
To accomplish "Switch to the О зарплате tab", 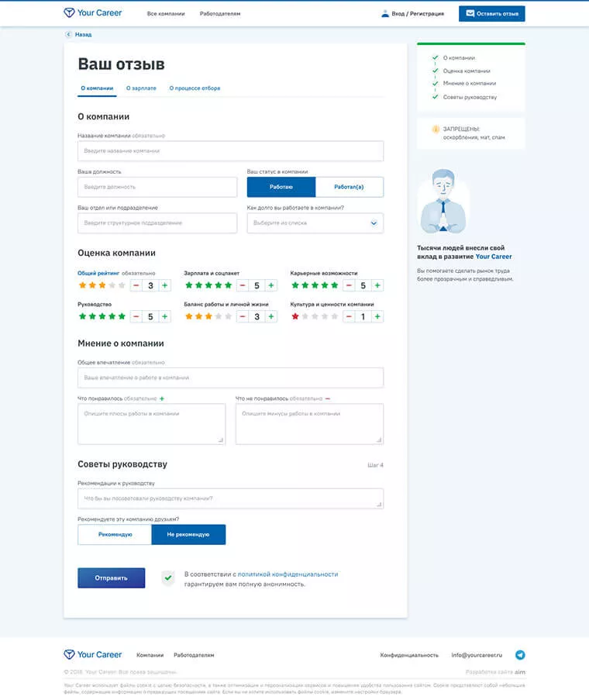I will click(141, 88).
